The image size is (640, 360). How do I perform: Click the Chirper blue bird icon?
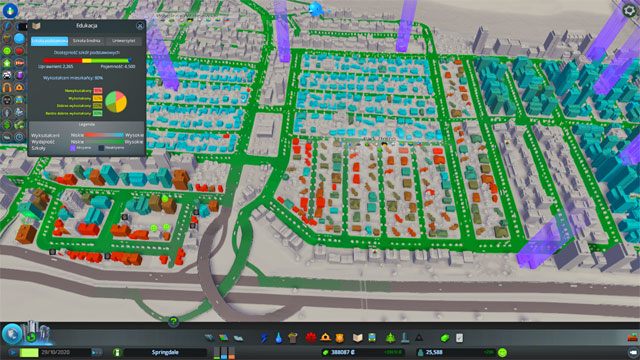pyautogui.click(x=316, y=9)
